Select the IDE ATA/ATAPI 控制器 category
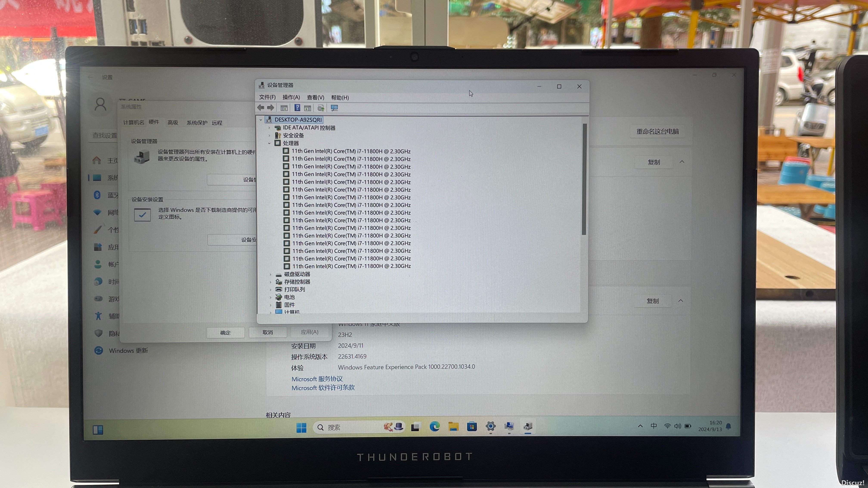Screen dimensions: 868x488 [309, 128]
